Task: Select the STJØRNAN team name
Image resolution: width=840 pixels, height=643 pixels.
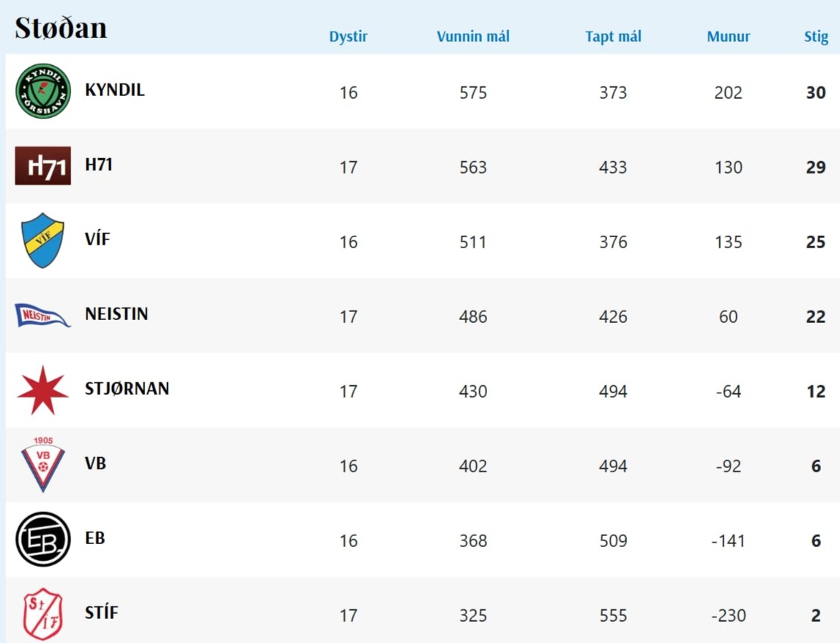Action: pos(127,389)
